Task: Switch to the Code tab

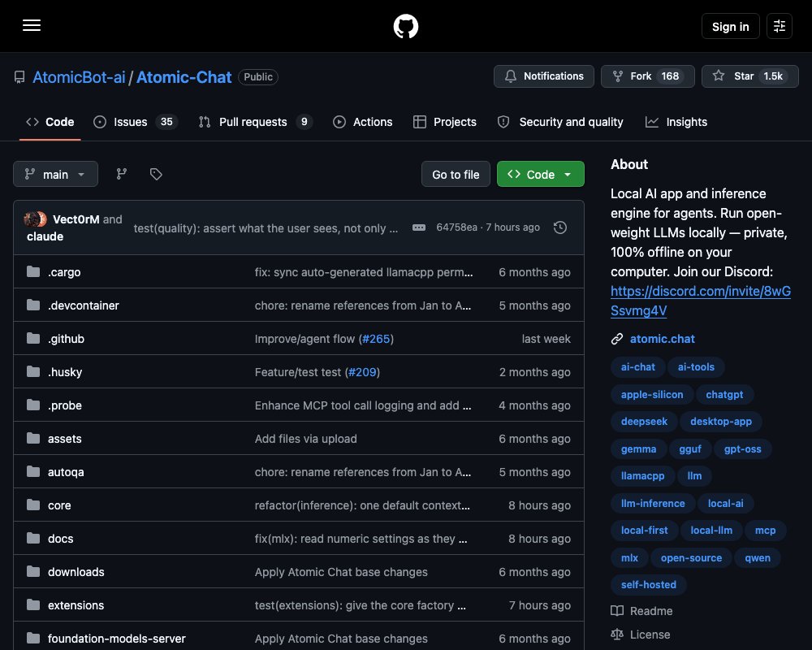Action: coord(50,122)
